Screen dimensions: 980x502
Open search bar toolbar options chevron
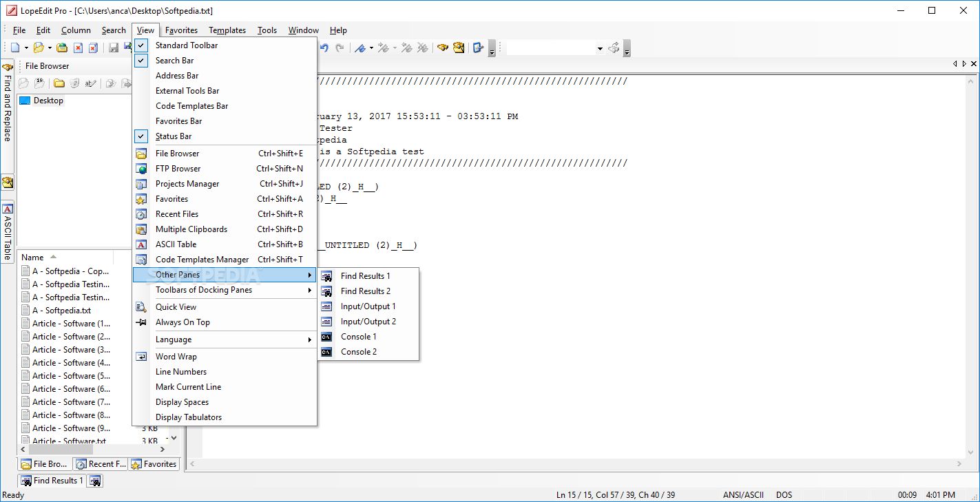click(627, 49)
